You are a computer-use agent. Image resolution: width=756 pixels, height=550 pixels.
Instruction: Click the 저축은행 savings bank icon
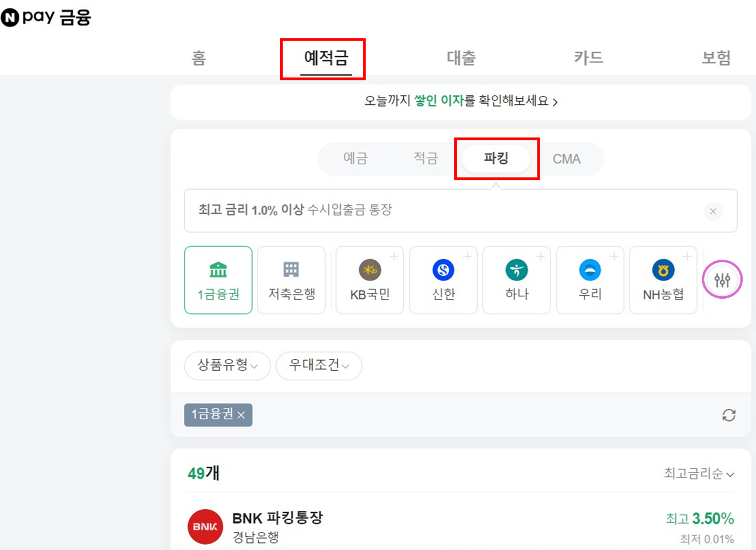(x=291, y=280)
